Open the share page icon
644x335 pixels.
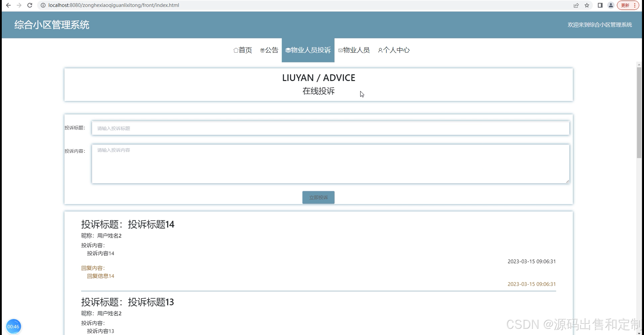pyautogui.click(x=576, y=5)
